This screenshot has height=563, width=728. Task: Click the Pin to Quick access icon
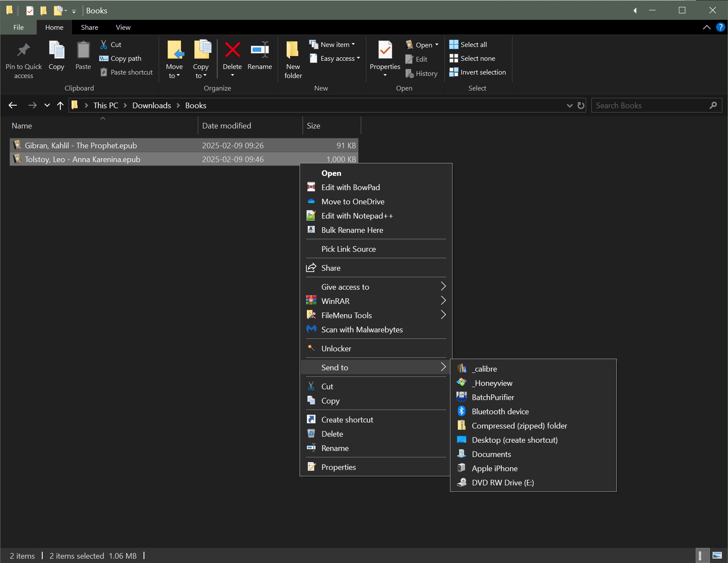tap(24, 50)
